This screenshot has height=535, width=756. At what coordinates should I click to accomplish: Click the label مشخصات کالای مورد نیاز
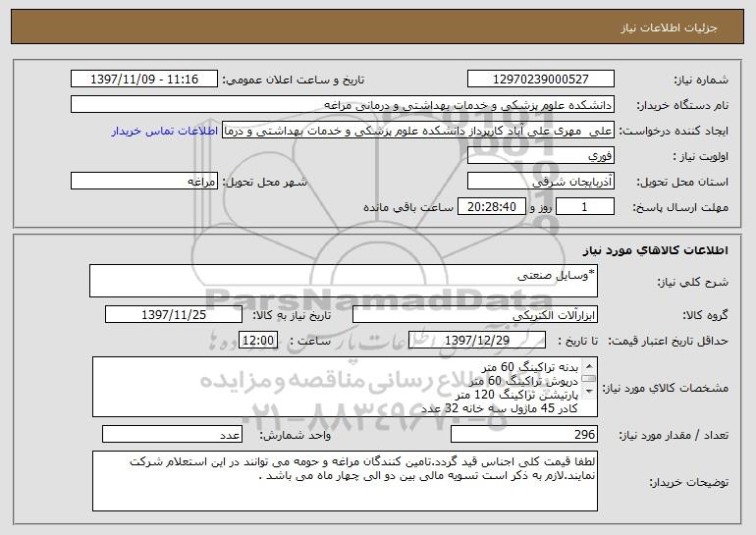tap(666, 388)
